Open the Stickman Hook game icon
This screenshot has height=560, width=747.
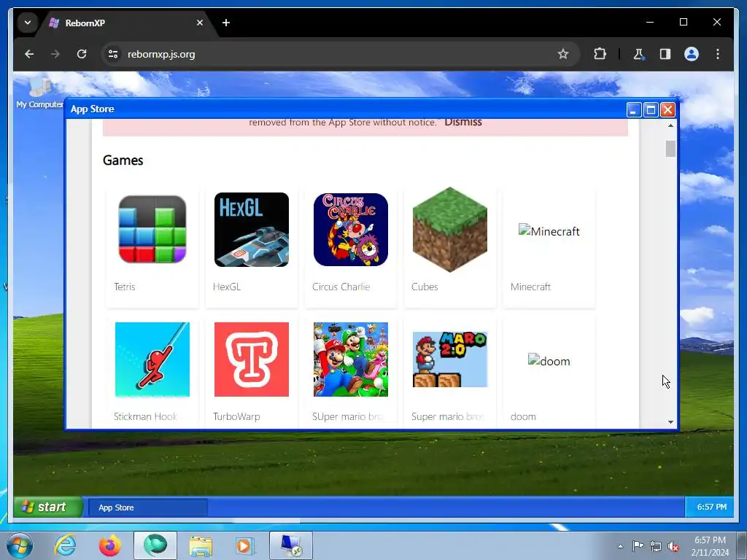pos(152,359)
